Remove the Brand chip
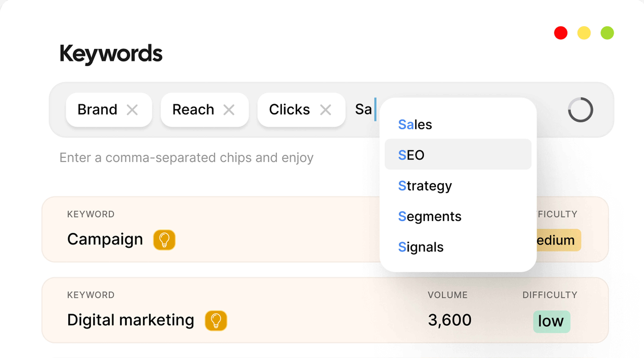 tap(132, 110)
